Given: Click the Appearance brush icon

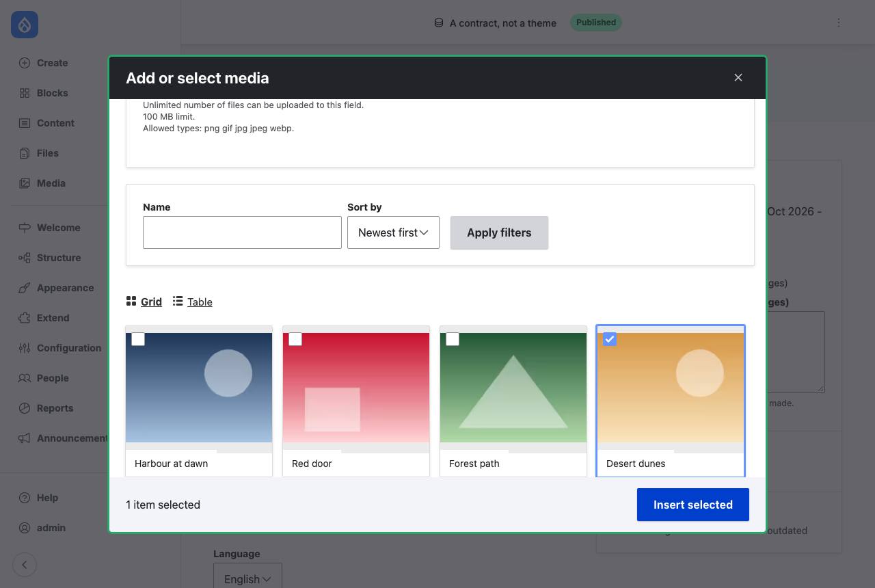Looking at the screenshot, I should [x=25, y=288].
